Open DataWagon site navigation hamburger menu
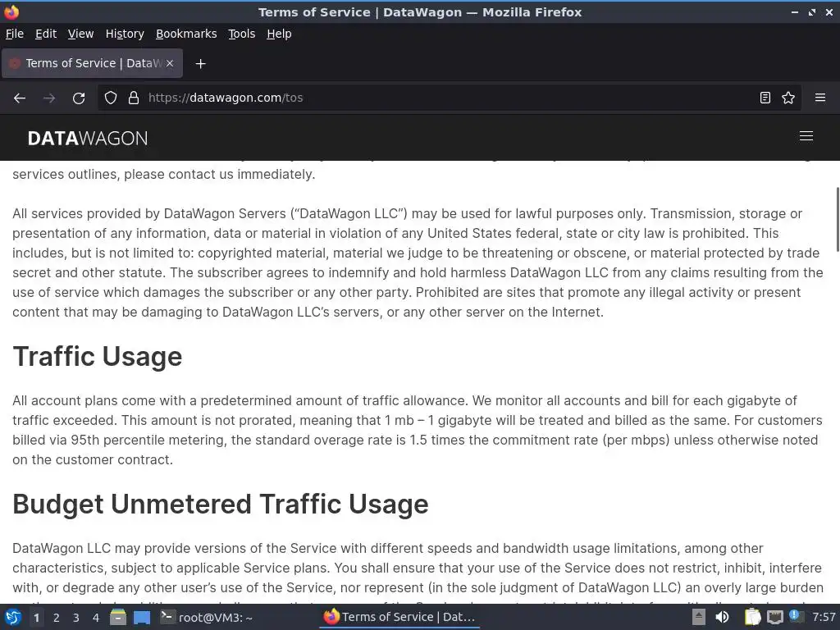Image resolution: width=840 pixels, height=630 pixels. (x=806, y=136)
